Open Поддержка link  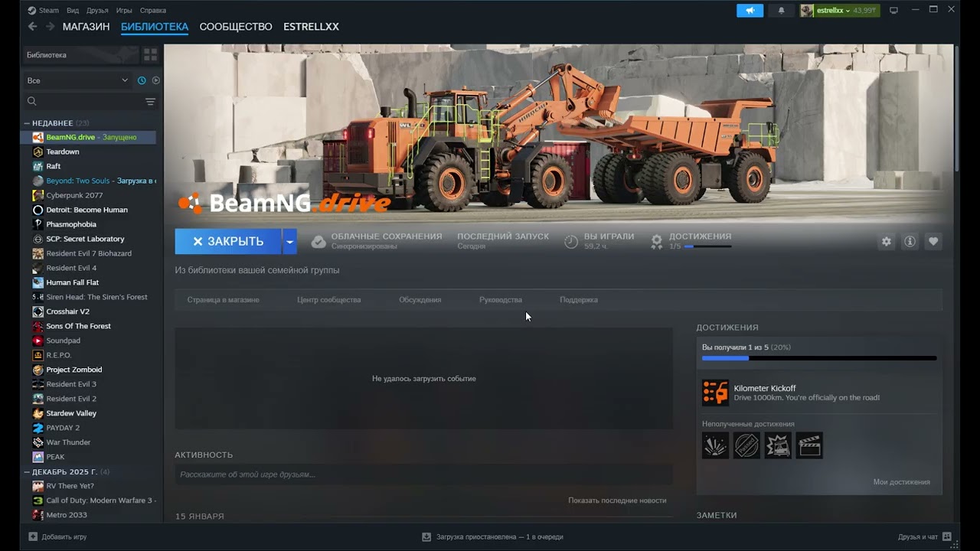pos(579,300)
